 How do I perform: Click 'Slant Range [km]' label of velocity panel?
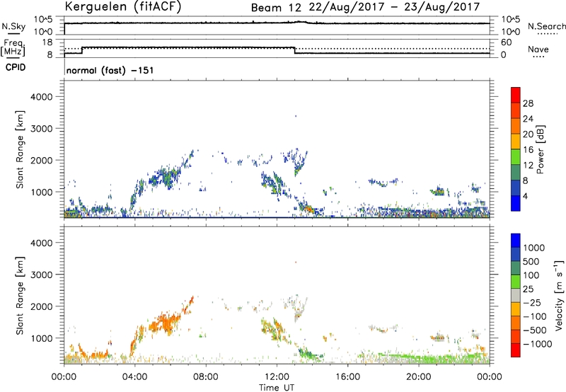[20, 296]
